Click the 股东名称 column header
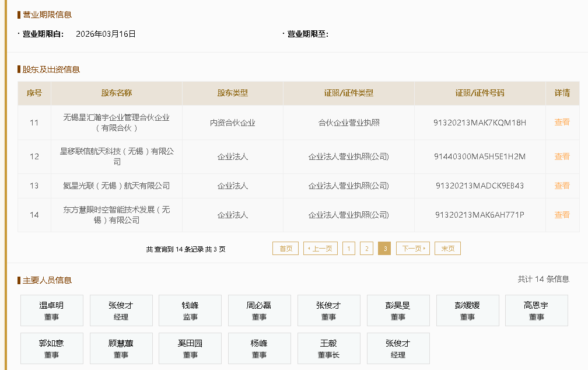588x370 pixels. (x=117, y=93)
